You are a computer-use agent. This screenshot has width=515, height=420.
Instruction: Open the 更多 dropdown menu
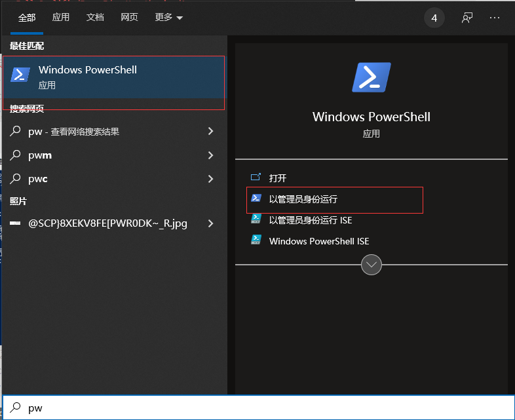(168, 17)
